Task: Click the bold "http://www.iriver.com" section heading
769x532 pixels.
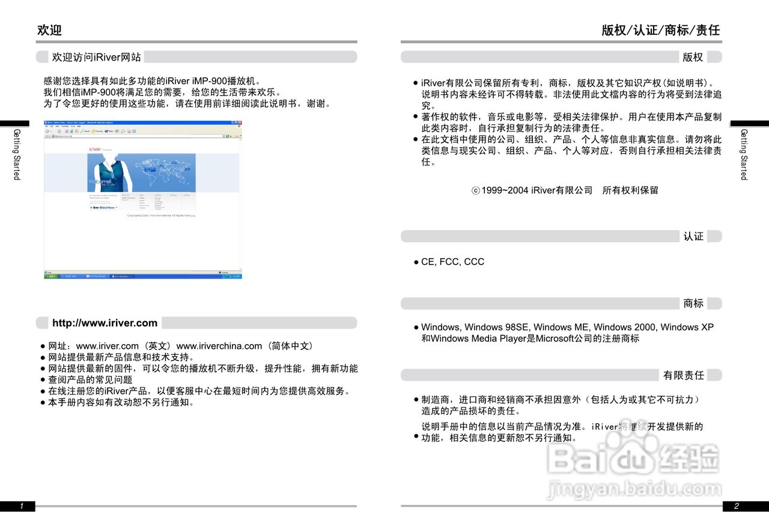Action: coord(105,323)
